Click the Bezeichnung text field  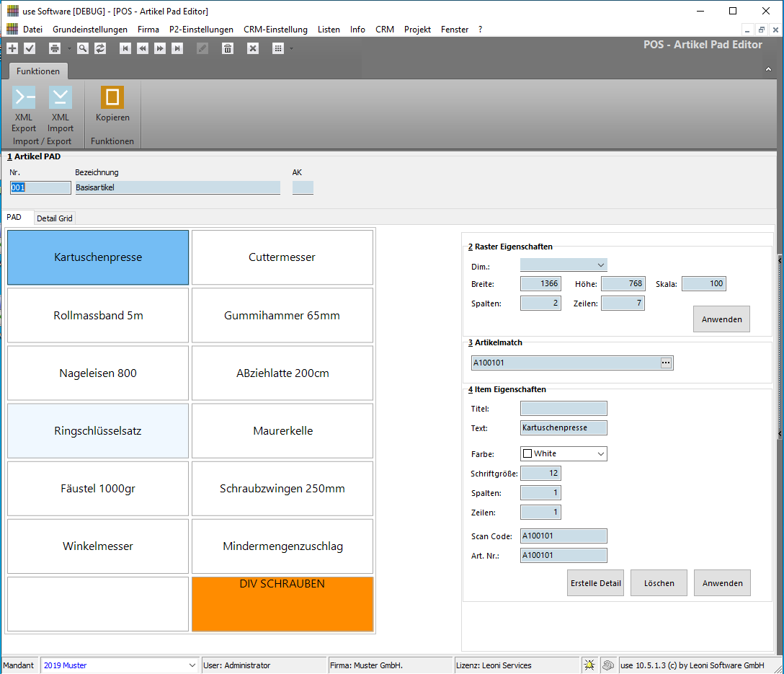coord(177,187)
